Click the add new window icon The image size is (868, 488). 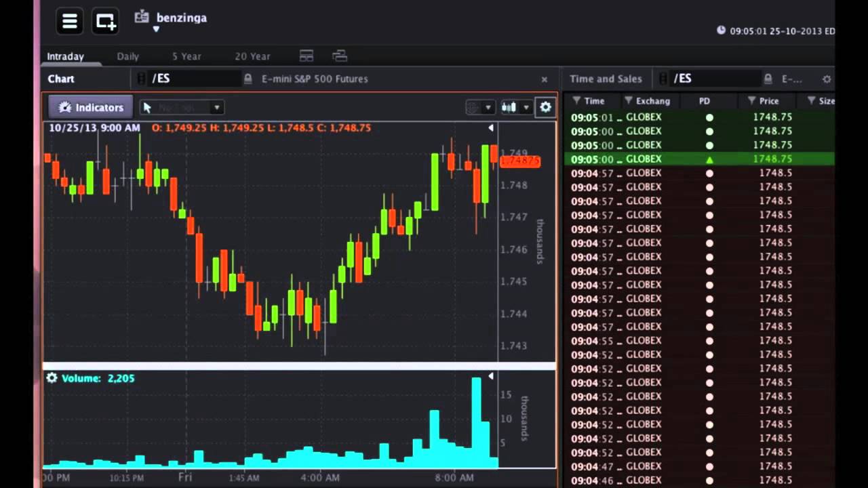(x=106, y=22)
